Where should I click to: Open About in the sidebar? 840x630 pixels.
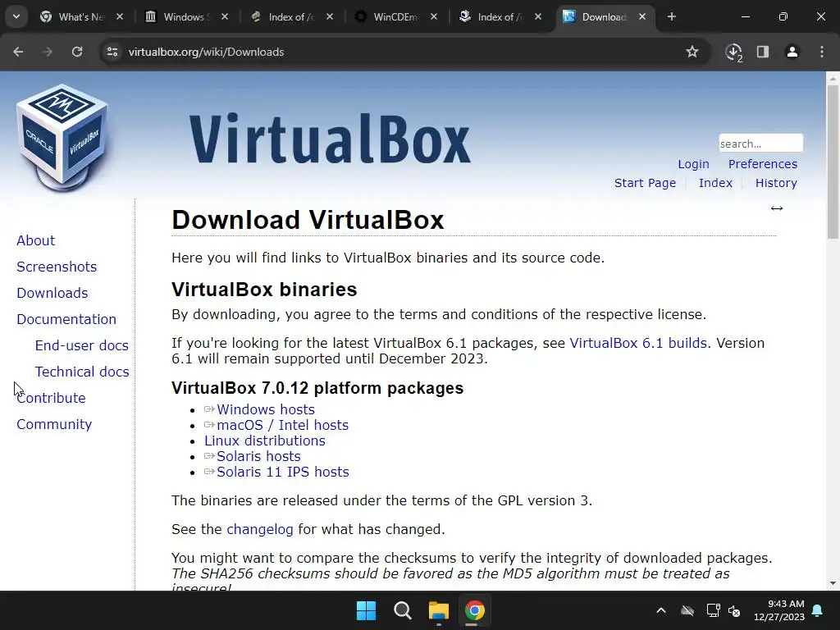[x=35, y=240]
